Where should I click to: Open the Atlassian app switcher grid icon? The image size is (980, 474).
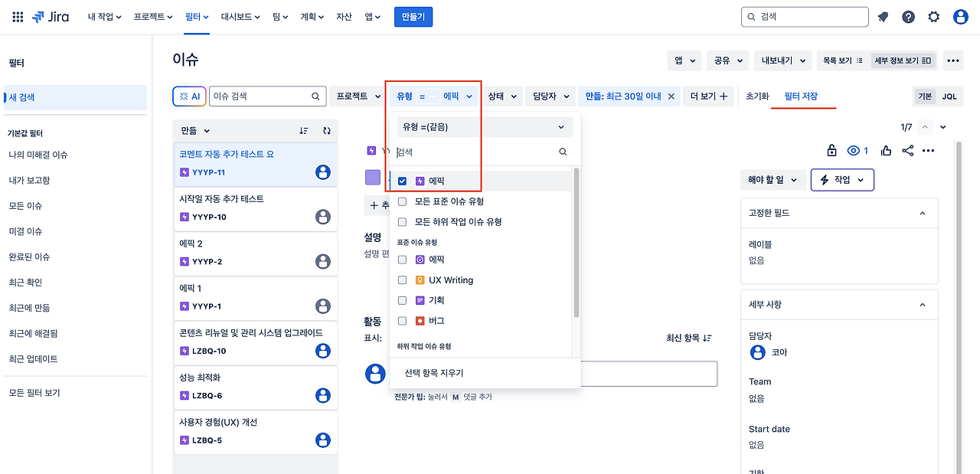tap(17, 16)
